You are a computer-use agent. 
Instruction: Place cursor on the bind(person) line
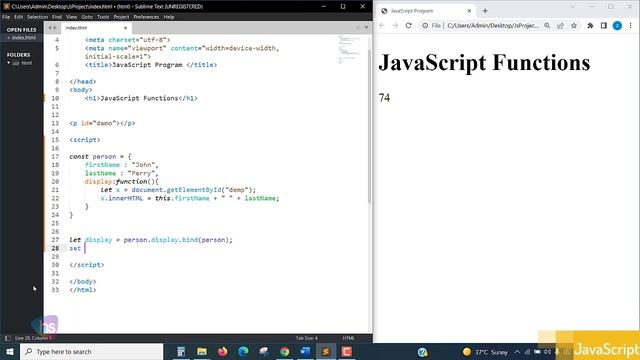(151, 240)
